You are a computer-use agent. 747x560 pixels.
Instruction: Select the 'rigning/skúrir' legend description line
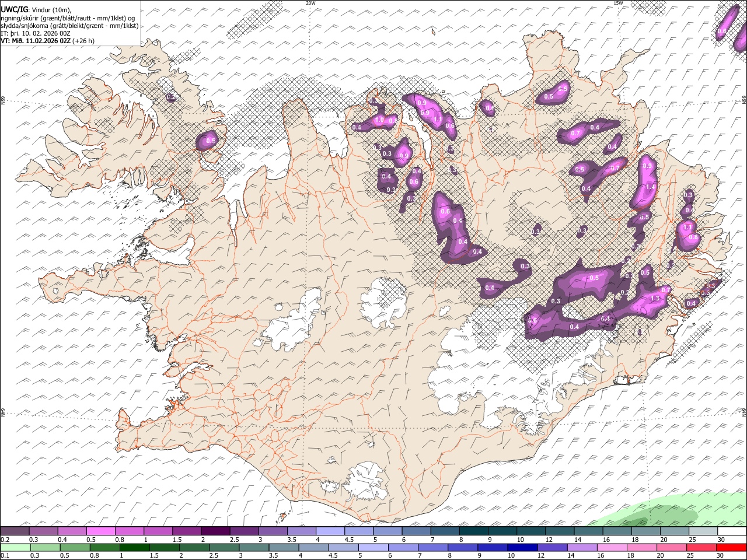(x=68, y=17)
